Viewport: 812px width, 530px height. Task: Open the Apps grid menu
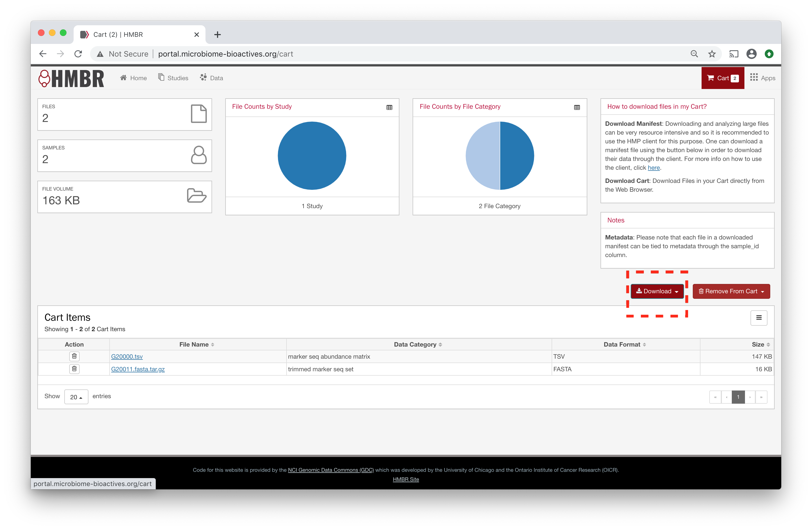762,78
